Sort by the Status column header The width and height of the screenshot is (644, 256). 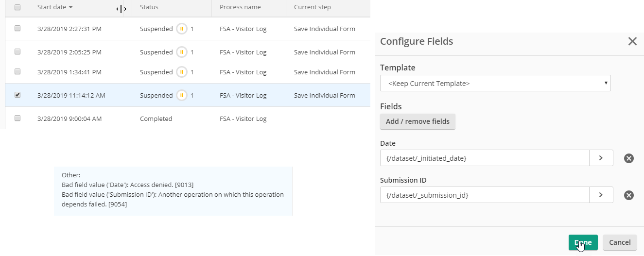[149, 7]
